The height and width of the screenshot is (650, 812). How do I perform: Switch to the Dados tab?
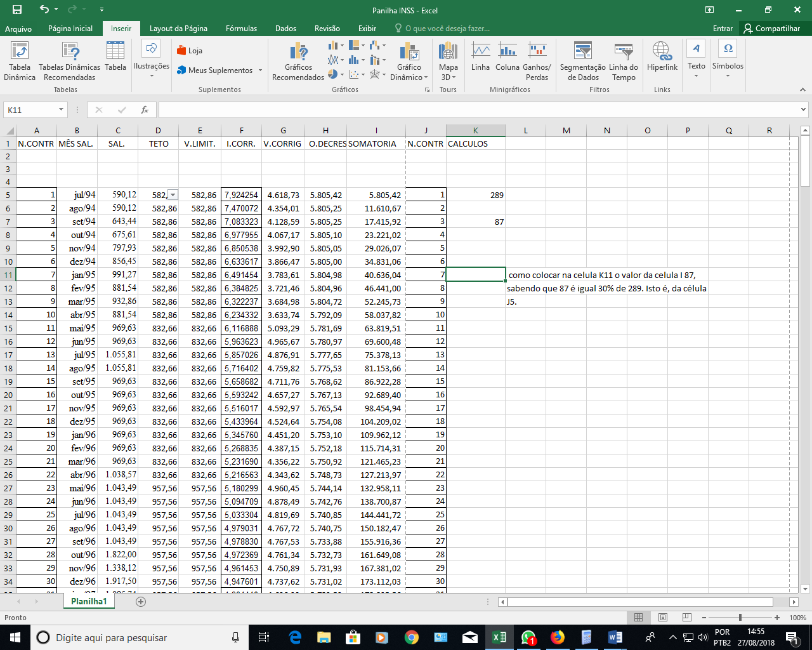pos(285,29)
